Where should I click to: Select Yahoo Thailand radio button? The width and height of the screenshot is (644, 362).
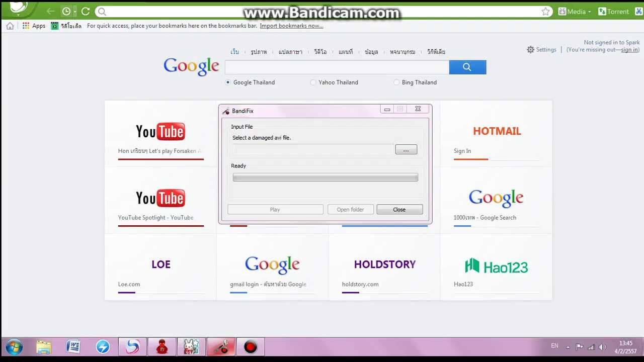(313, 82)
